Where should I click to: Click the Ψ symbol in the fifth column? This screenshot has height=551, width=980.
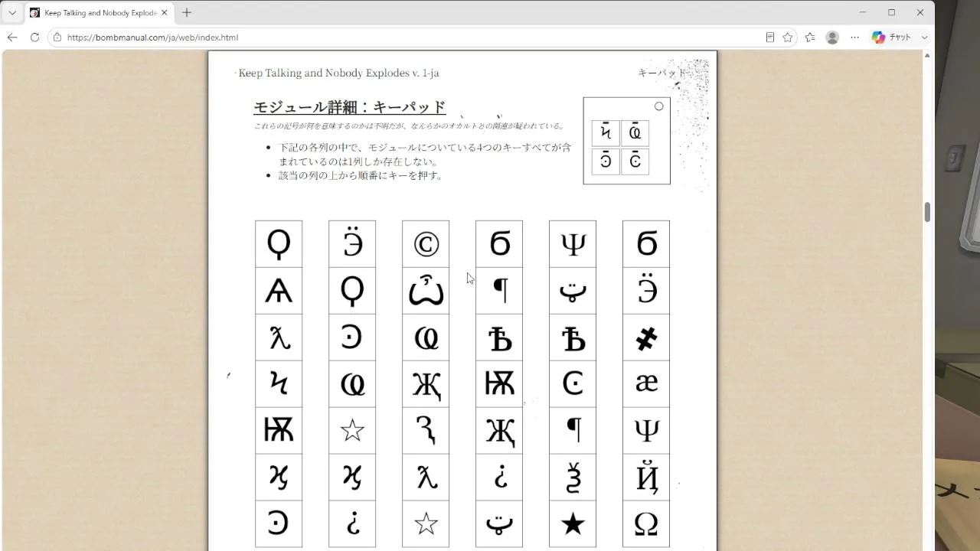[x=573, y=244]
